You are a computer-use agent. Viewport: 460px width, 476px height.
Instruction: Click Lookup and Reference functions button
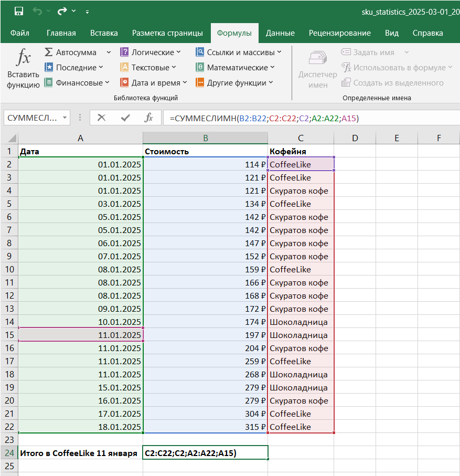coord(239,52)
